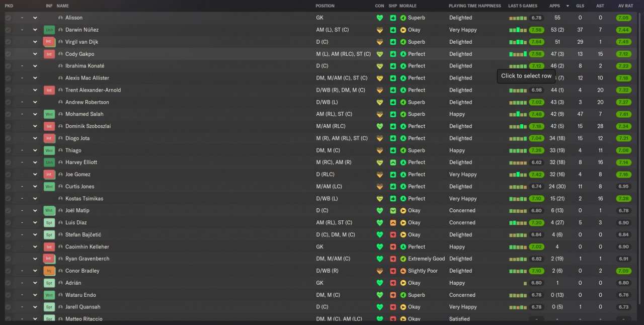Viewport: 644px width, 325px height.
Task: Click Virgil van Dijk's Int status badge
Action: click(49, 42)
